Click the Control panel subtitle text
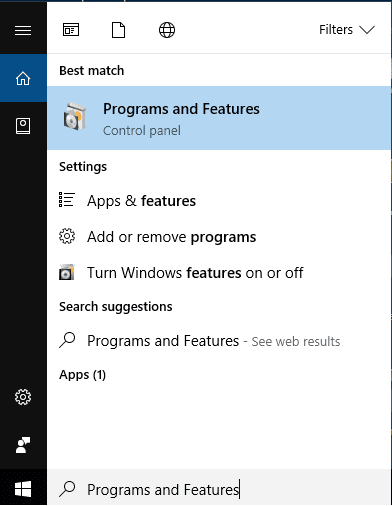Viewport: 392px width, 506px height. 142,131
